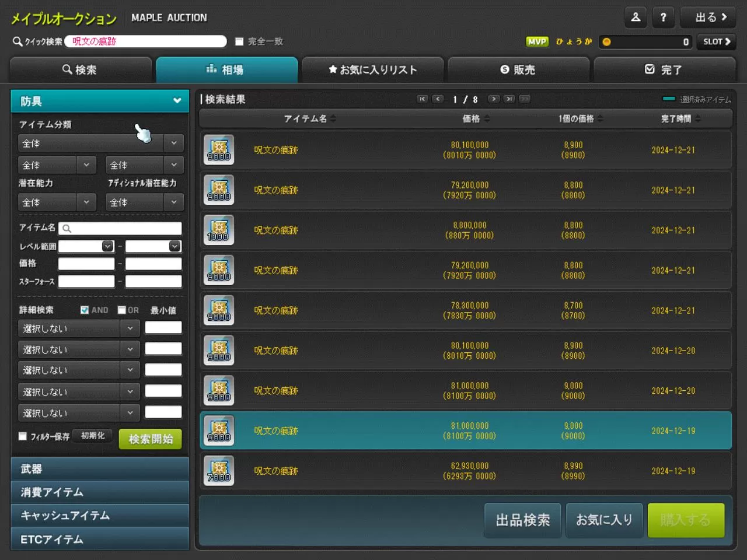
Task: Toggle the OR detail search checkbox
Action: (122, 310)
